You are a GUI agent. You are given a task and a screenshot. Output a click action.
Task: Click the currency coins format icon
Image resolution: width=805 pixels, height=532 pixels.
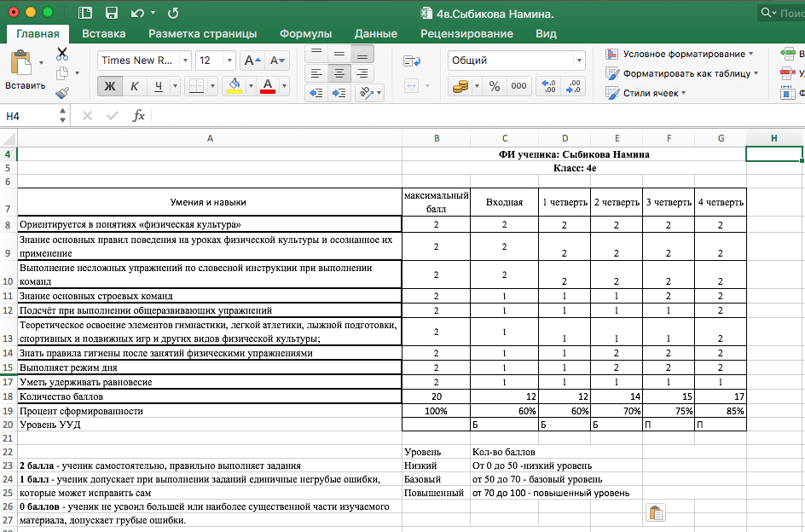460,86
